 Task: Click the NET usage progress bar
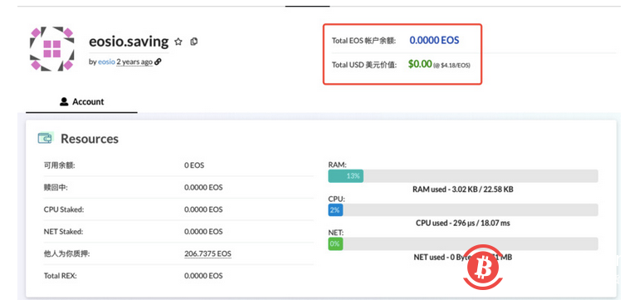463,243
